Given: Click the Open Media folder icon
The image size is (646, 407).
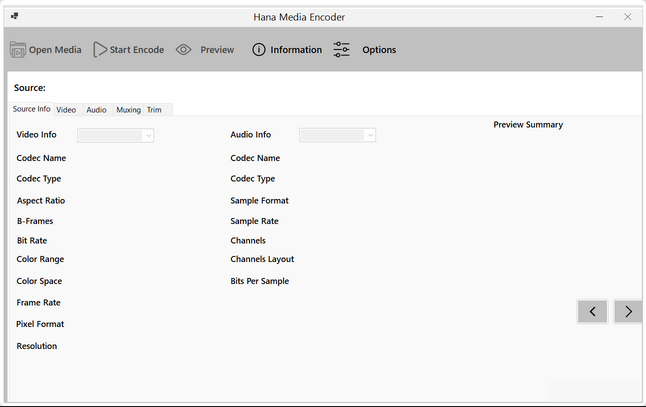Looking at the screenshot, I should coord(18,50).
